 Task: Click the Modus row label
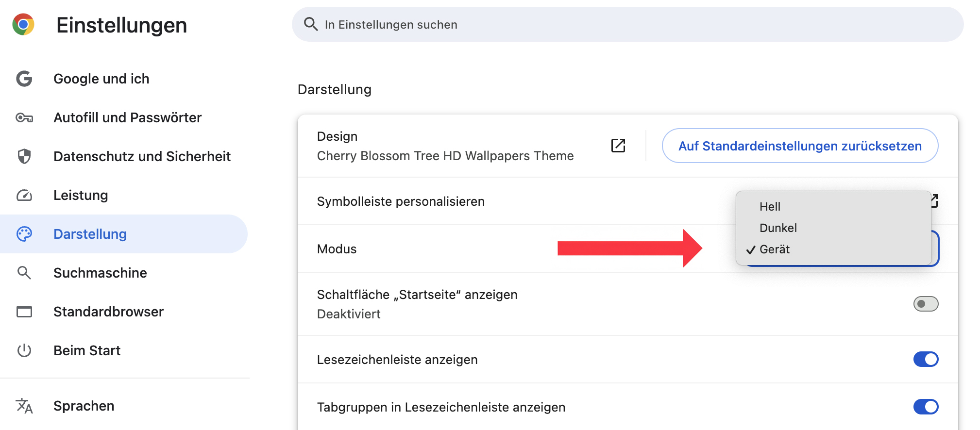[x=337, y=249]
